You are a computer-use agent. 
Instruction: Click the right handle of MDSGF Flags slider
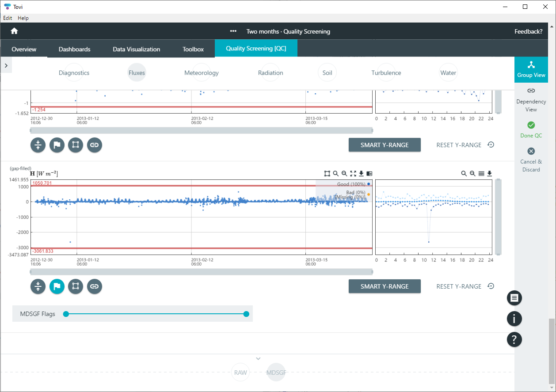click(246, 314)
